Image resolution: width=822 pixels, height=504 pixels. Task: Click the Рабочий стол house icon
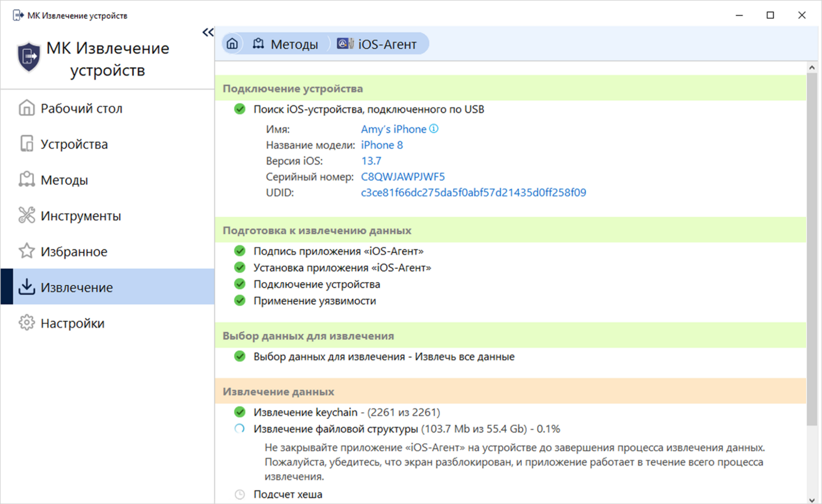tap(27, 108)
